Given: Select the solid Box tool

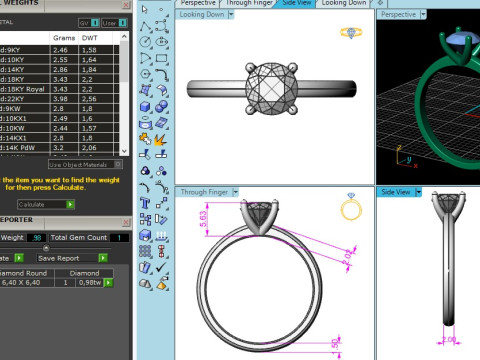Looking at the screenshot, I should [x=145, y=107].
